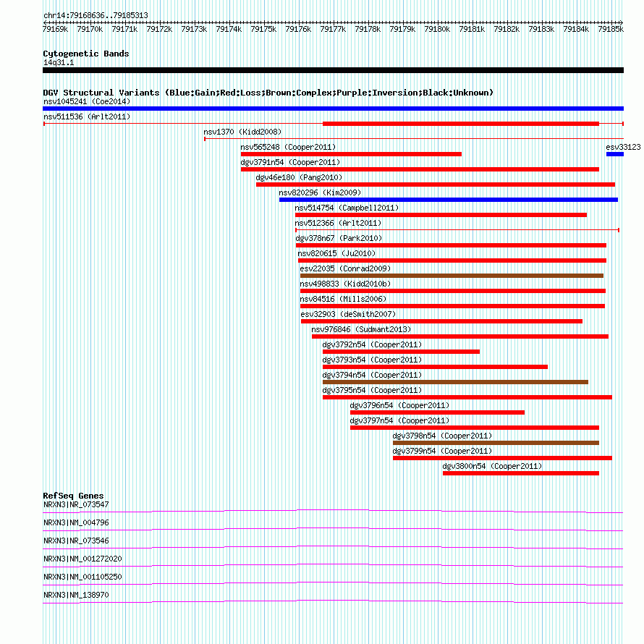Select the nsv976846 red bar
Image resolution: width=644 pixels, height=644 pixels.
[460, 336]
